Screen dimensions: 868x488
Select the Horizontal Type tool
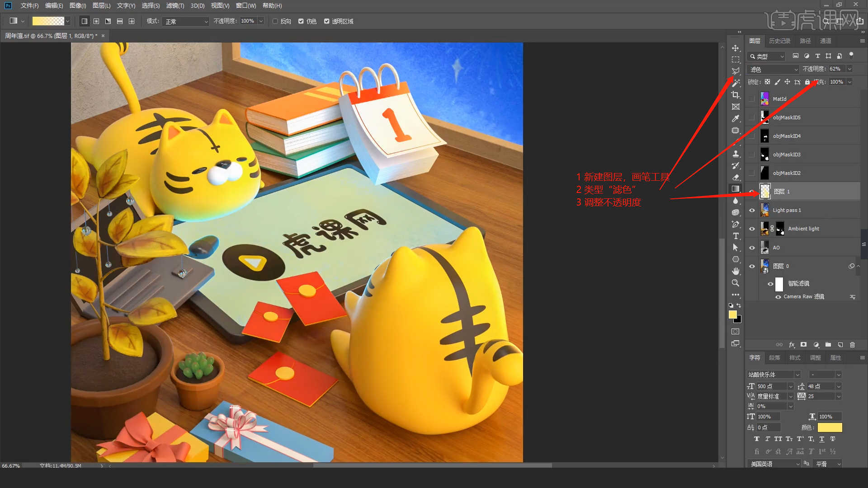pyautogui.click(x=736, y=236)
